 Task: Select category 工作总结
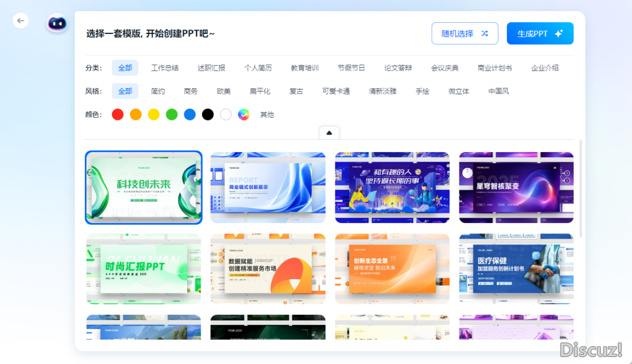[x=164, y=68]
